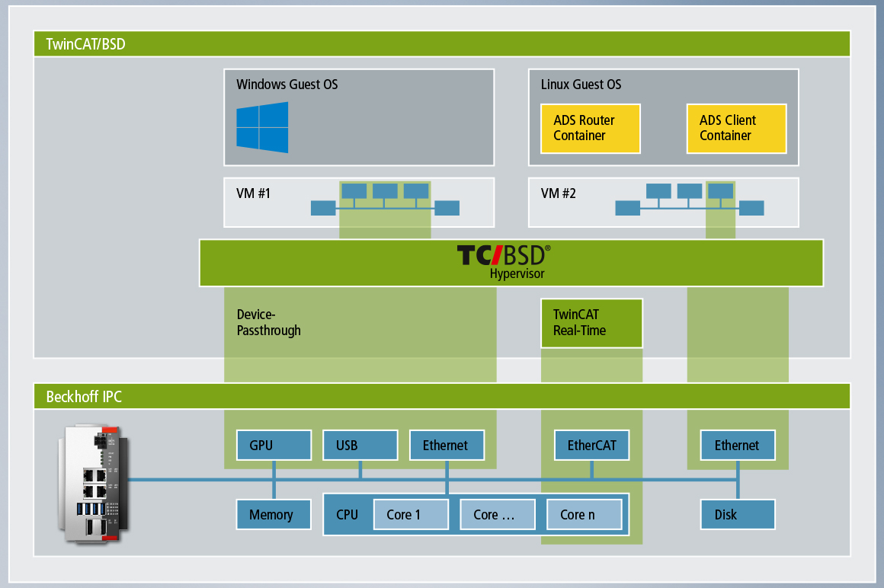Click the GPU block
The image size is (884, 588).
coord(274,446)
